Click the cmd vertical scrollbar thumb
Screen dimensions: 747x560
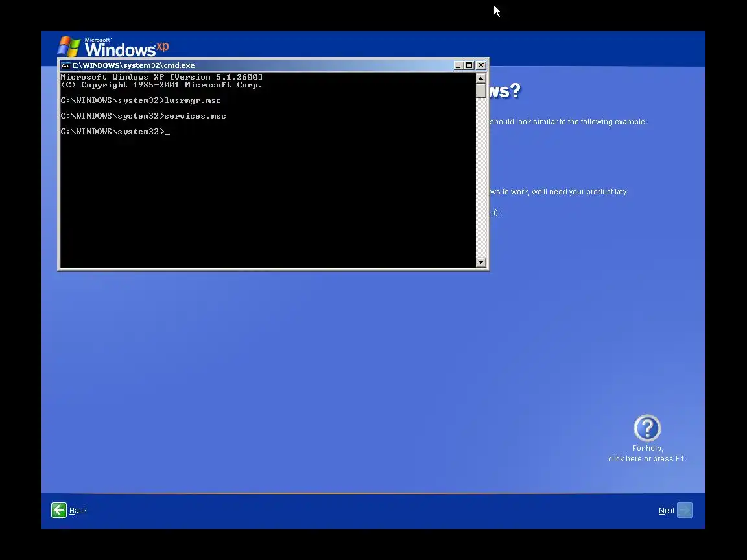480,91
